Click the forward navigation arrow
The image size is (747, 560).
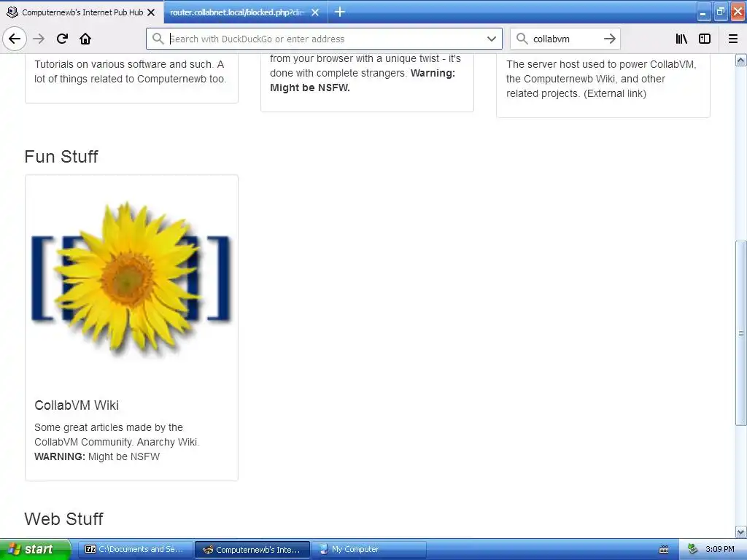pos(39,39)
